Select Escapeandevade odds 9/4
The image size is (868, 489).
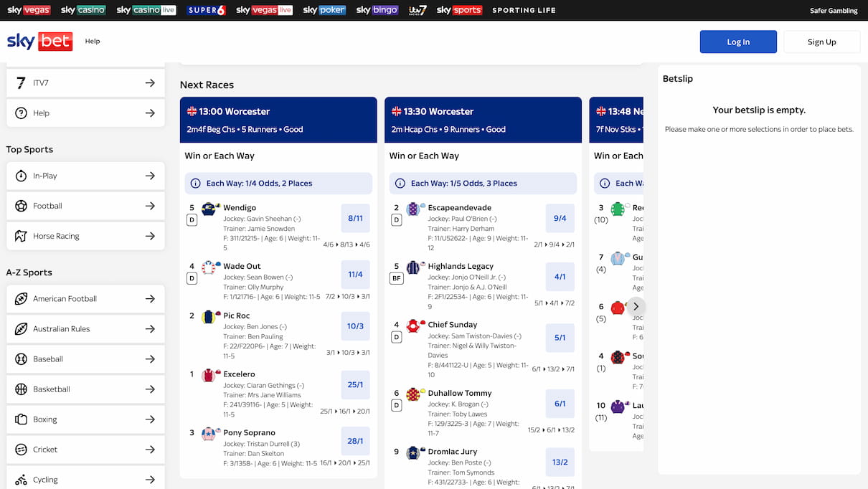pos(560,219)
